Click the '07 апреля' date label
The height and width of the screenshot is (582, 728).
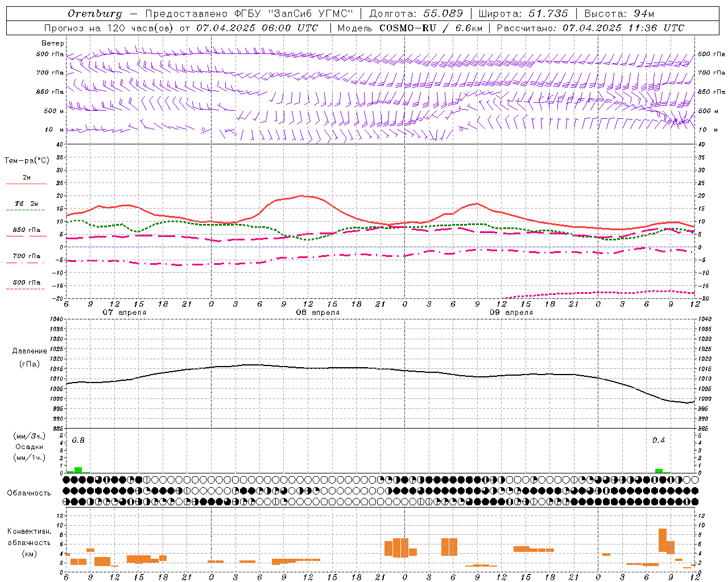[x=124, y=313]
